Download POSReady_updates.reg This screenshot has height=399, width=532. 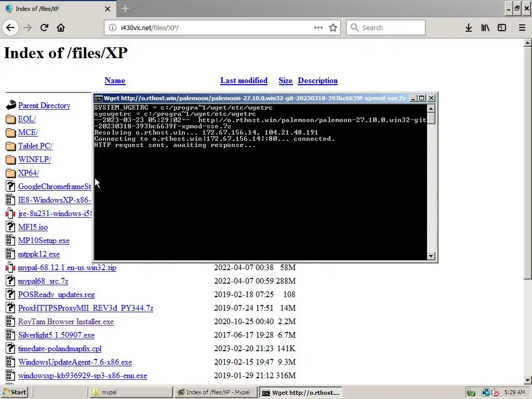(56, 295)
